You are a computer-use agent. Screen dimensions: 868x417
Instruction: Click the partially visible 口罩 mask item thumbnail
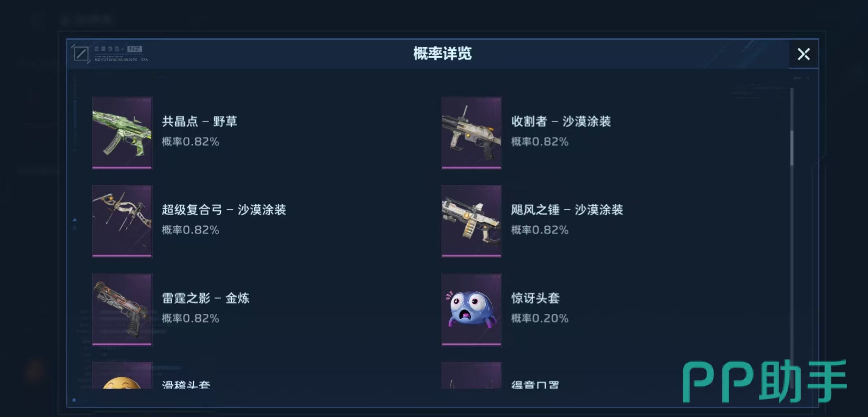click(471, 375)
